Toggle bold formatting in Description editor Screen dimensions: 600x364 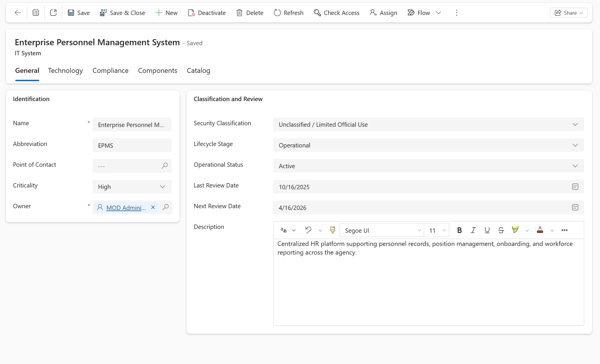pos(459,230)
